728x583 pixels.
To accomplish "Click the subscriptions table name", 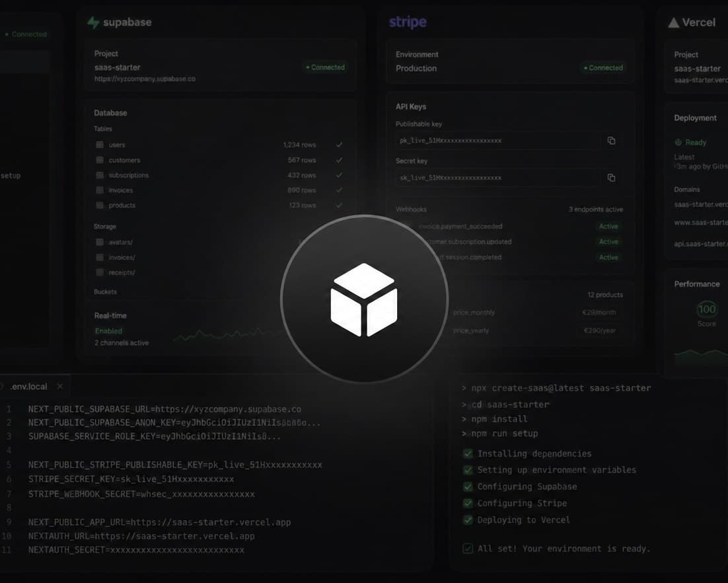I will (129, 175).
